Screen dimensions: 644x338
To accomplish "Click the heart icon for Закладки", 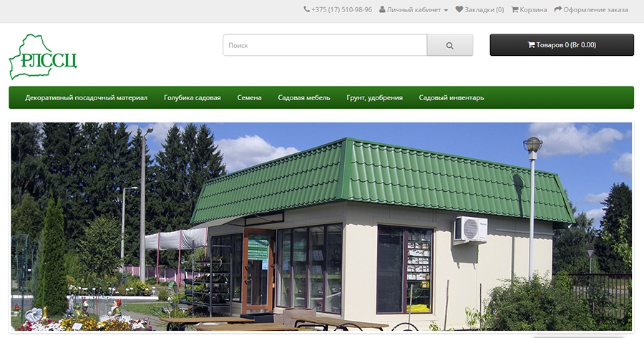I will (x=459, y=9).
